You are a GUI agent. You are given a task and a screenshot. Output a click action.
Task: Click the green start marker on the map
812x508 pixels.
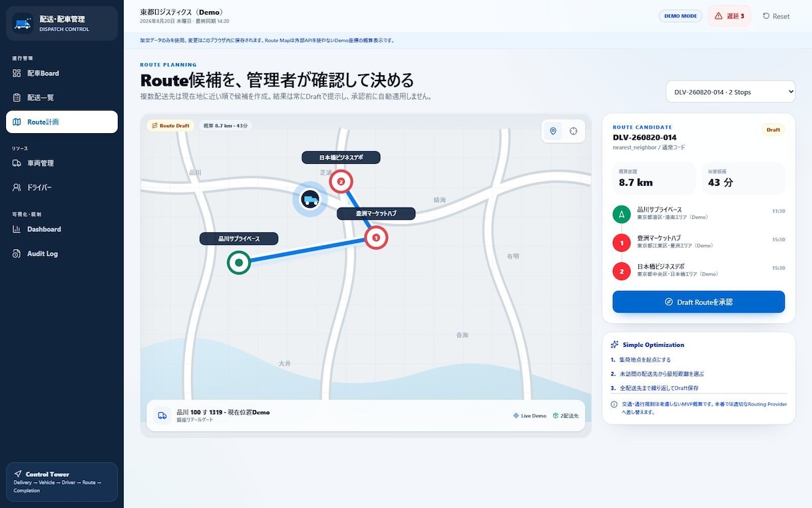[x=239, y=263]
